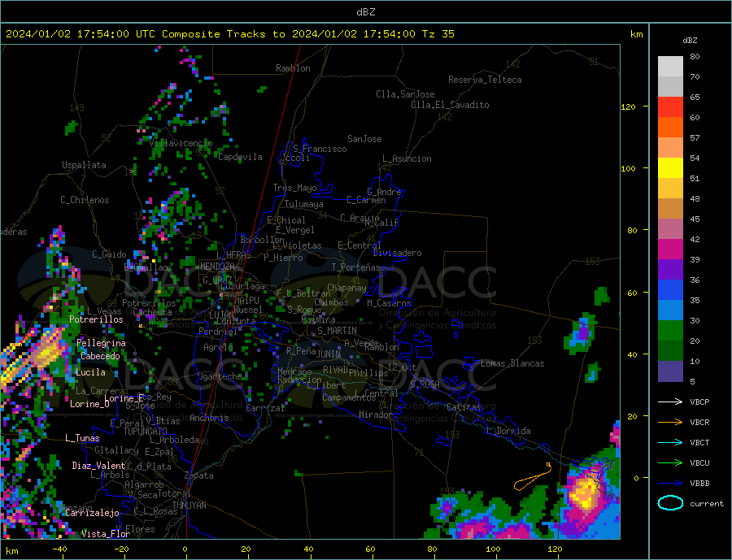
Task: Click the green VBCU arrow legend icon
Action: click(x=670, y=462)
